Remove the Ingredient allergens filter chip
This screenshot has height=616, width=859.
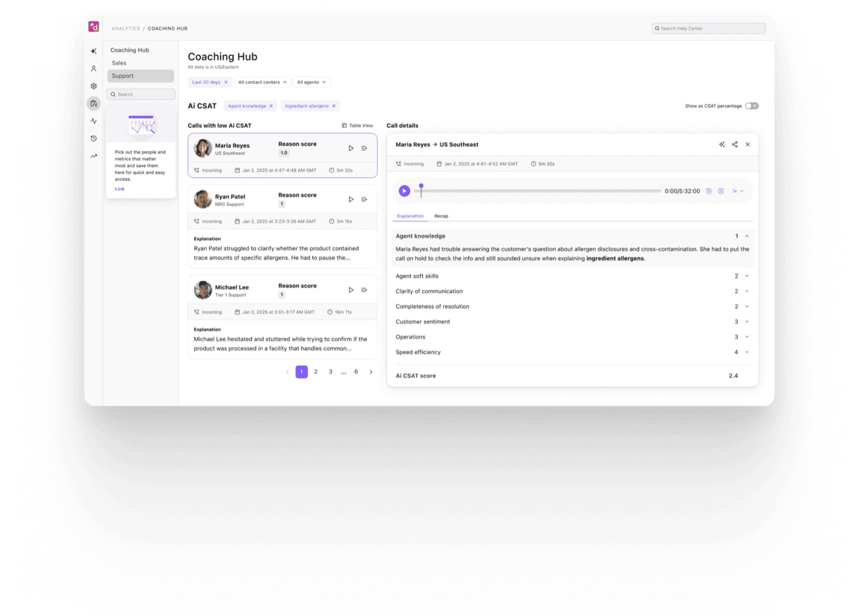(x=334, y=106)
